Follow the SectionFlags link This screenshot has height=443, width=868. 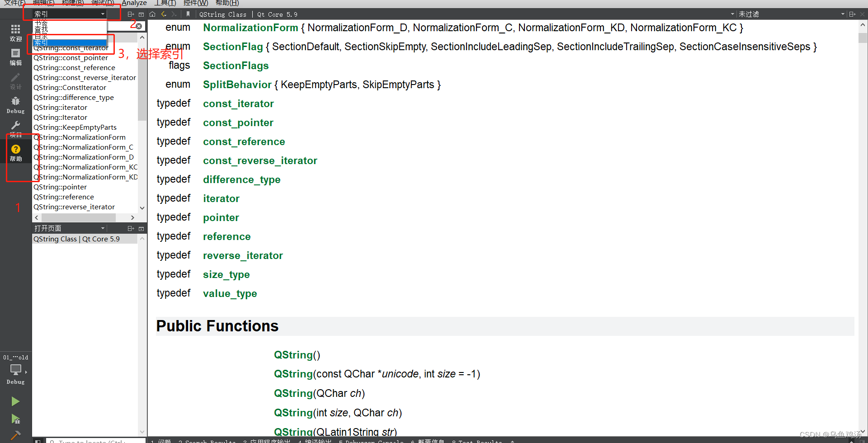pos(236,66)
